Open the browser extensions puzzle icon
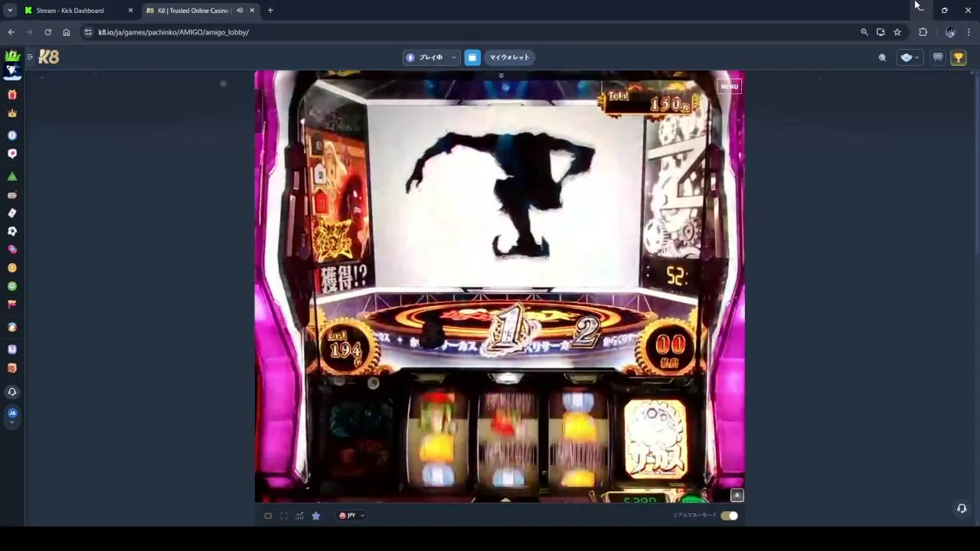 923,32
